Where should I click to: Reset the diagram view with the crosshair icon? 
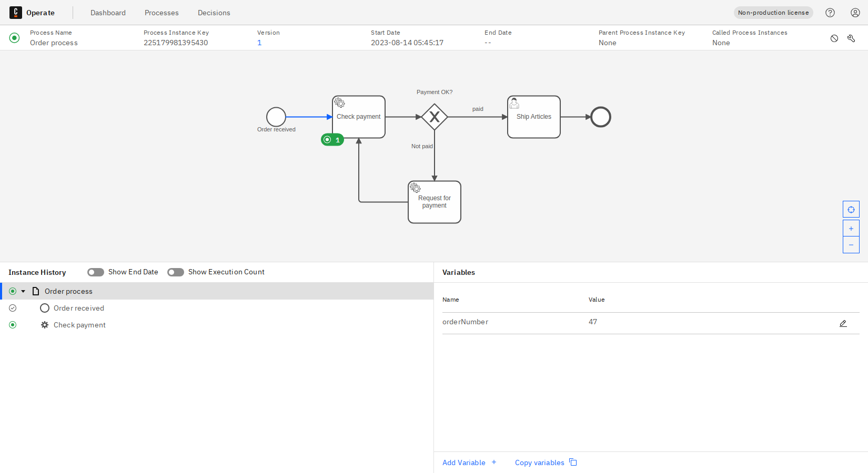[x=851, y=209]
